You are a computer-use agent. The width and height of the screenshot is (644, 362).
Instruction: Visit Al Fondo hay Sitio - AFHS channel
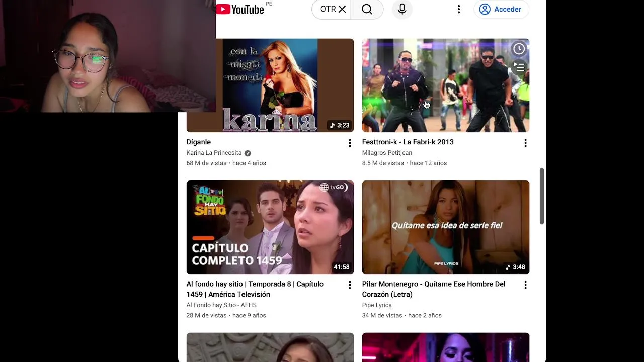tap(221, 305)
